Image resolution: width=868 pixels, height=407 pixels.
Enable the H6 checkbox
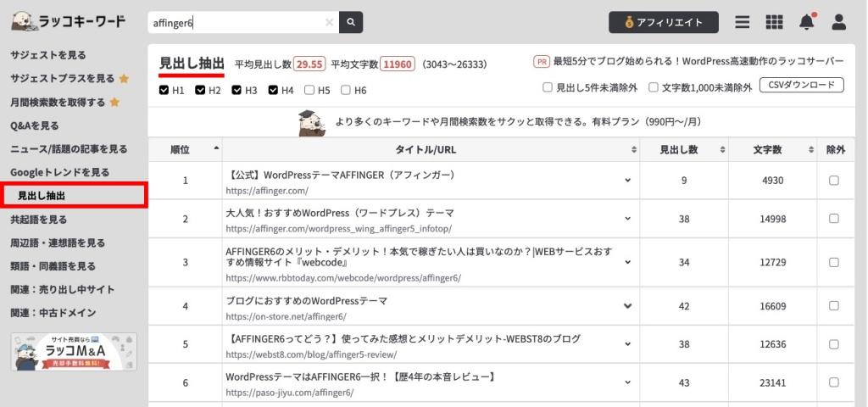pyautogui.click(x=346, y=90)
